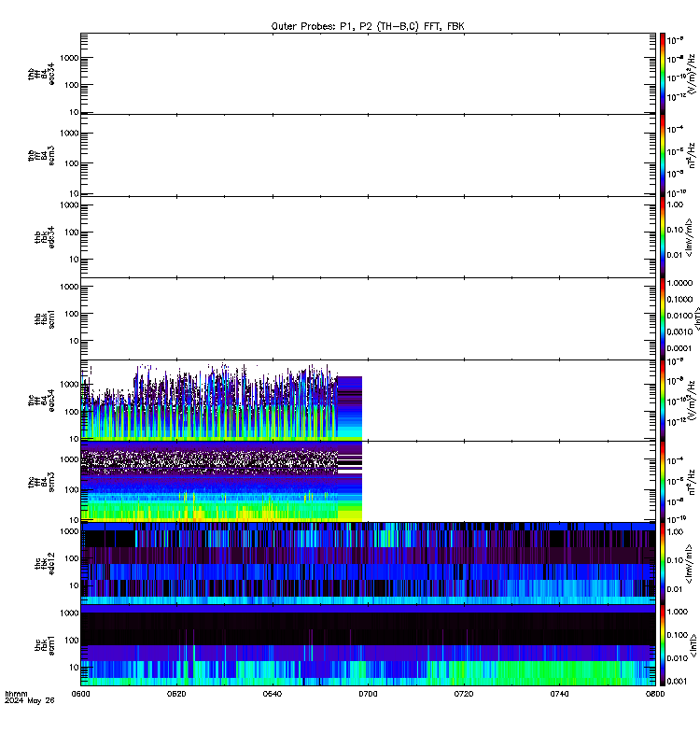Click the plot title "Outer Probes: P1, P2 (TH-B,C) FFT, FBK"

pos(368,26)
